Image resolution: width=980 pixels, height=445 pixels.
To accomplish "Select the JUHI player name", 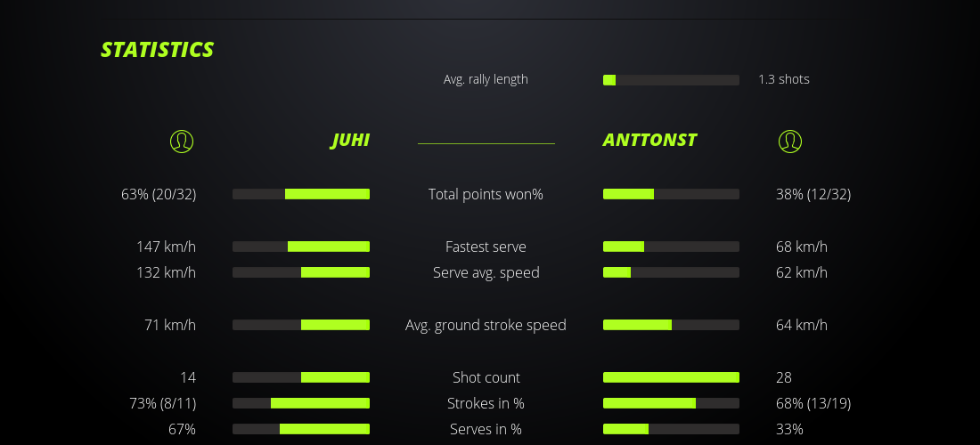I will coord(350,141).
